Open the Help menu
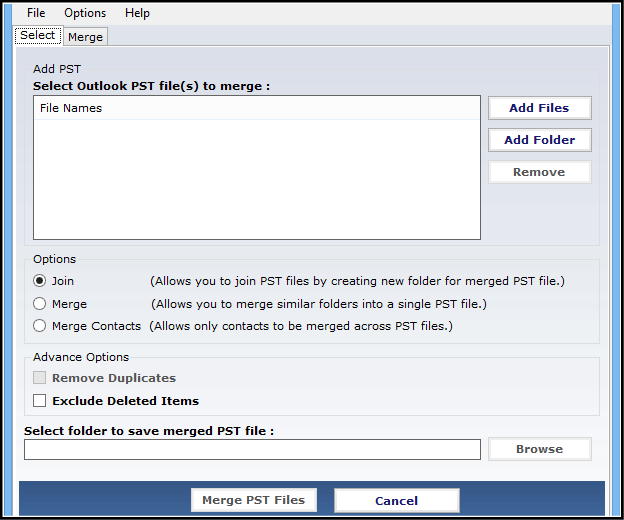The image size is (624, 520). 137,13
